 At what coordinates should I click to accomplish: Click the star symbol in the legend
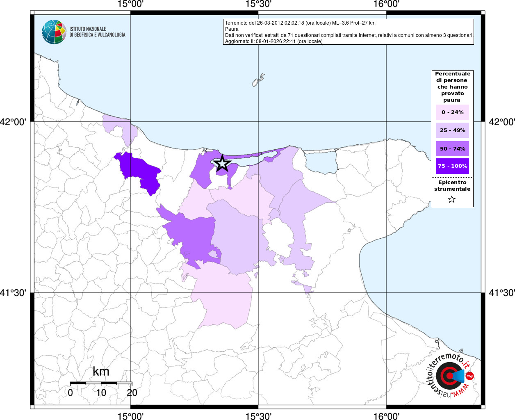(x=452, y=200)
